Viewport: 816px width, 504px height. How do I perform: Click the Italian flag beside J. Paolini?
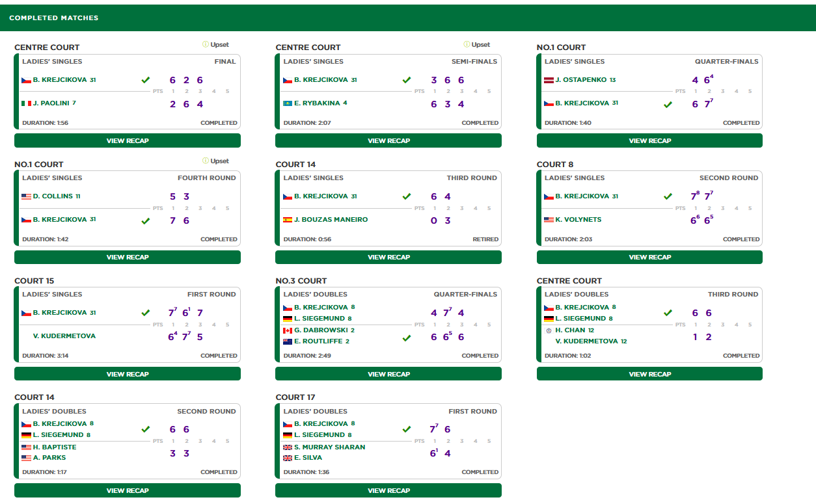click(26, 103)
